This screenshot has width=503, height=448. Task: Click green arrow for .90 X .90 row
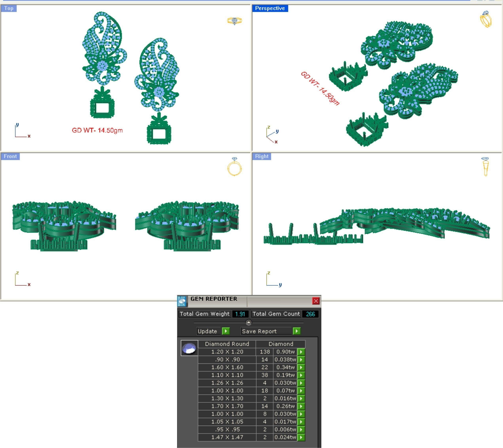coord(301,360)
